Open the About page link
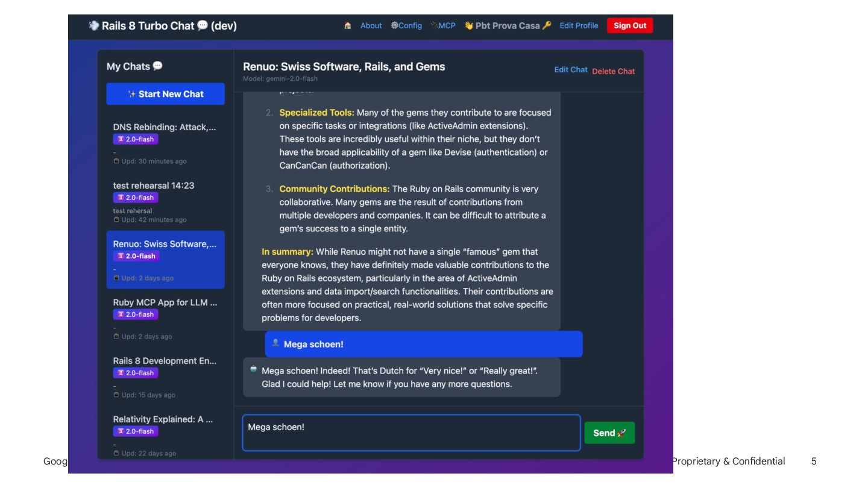 (371, 25)
